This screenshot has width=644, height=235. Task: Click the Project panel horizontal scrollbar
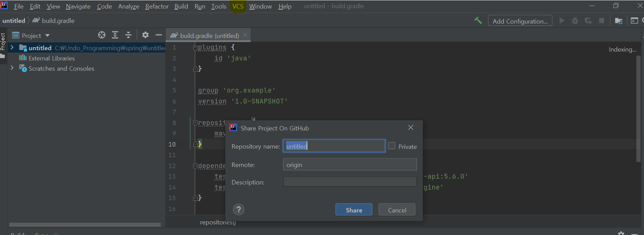(x=85, y=225)
